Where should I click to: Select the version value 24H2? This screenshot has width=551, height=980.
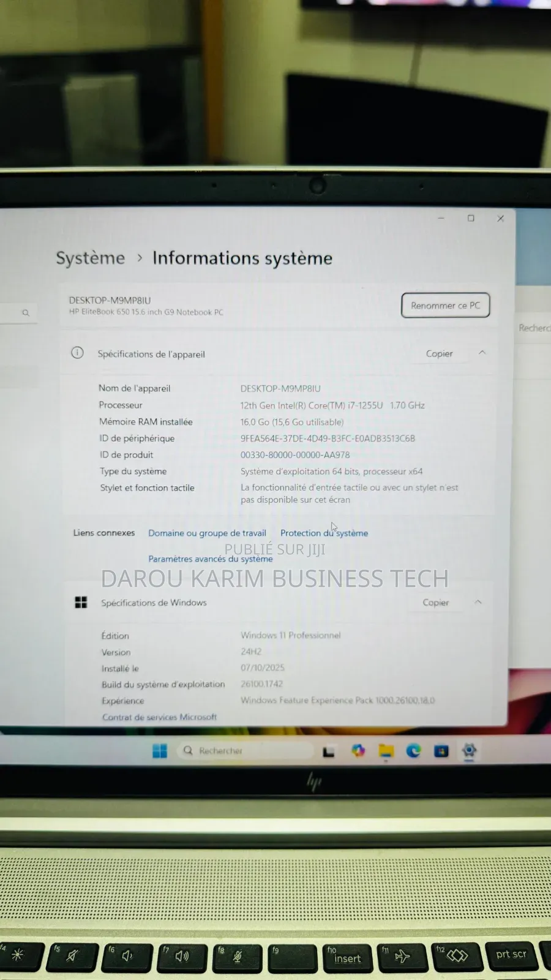[x=251, y=652]
